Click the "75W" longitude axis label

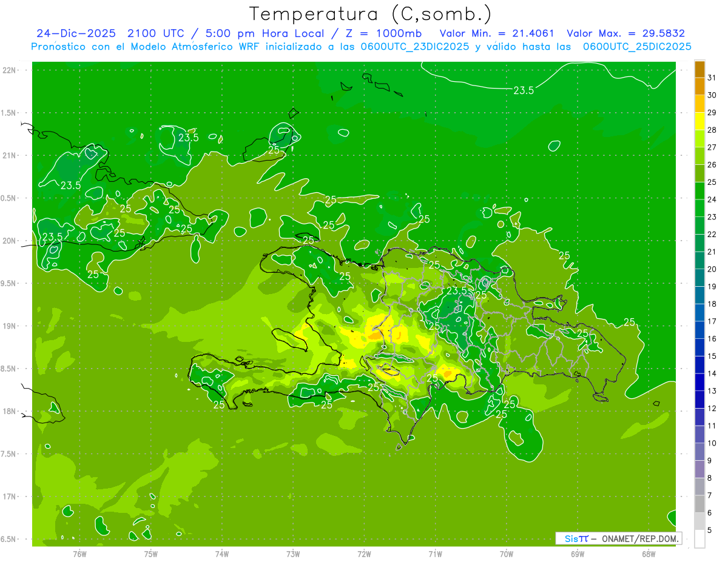pos(151,554)
